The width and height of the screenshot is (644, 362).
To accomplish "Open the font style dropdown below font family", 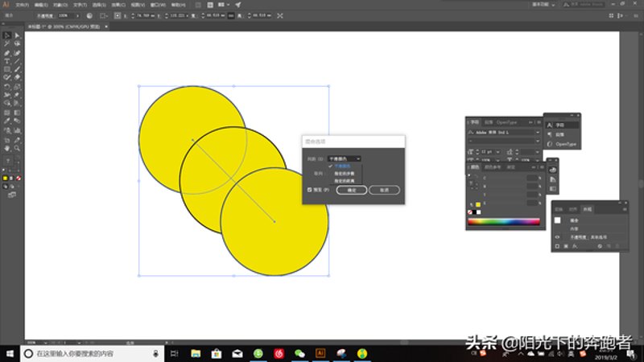I will [x=537, y=141].
